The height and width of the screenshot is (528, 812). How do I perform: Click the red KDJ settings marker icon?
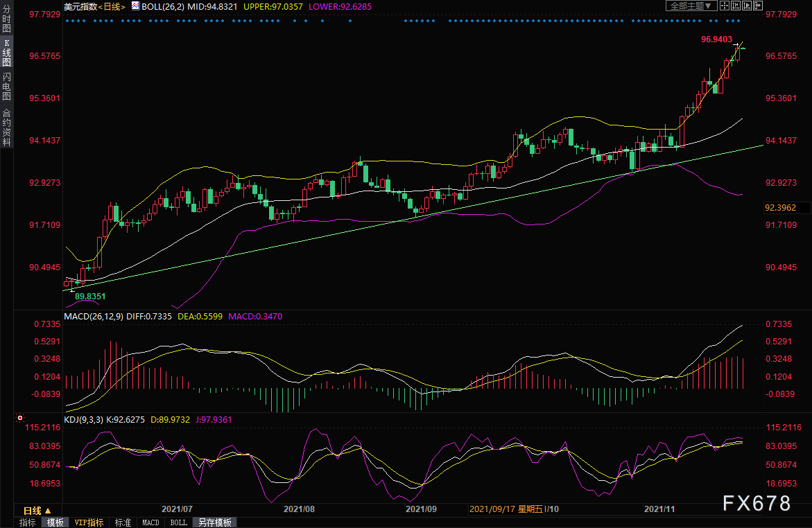click(19, 417)
